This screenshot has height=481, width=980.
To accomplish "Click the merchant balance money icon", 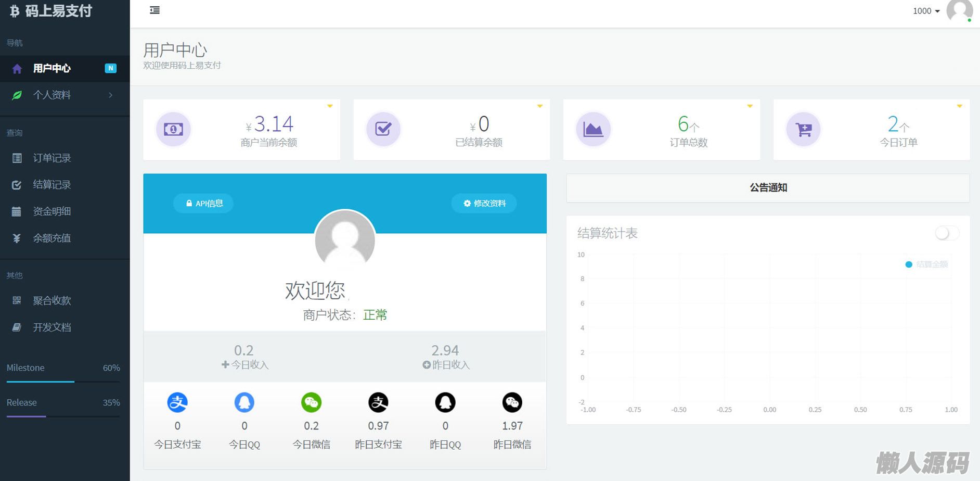I will click(173, 129).
